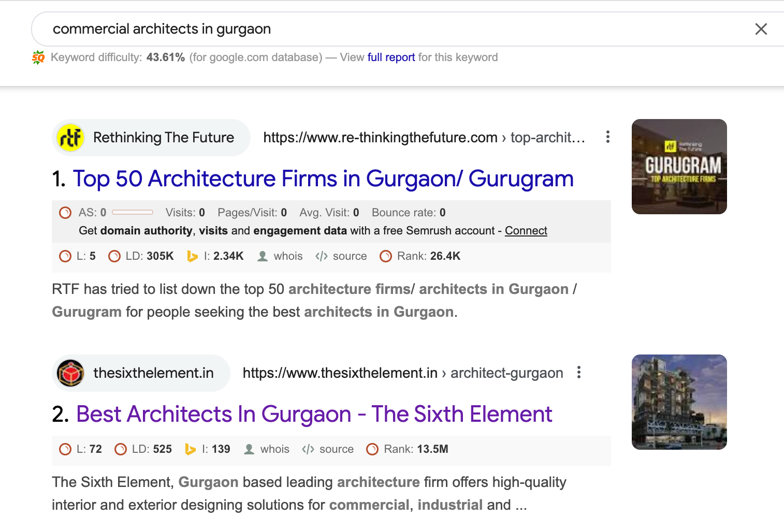Clear the search box with X icon
Screen dimensions: 784x532
tap(761, 29)
